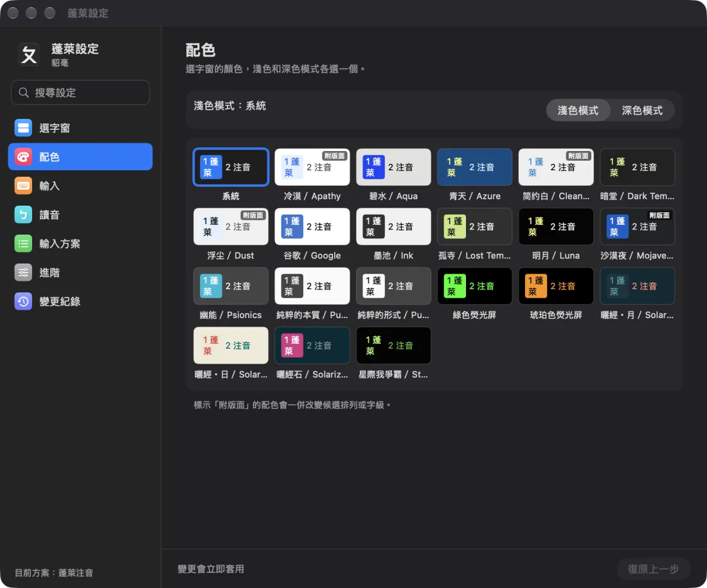Choose the 綠色熒光屏 theme preview
Image resolution: width=707 pixels, height=588 pixels.
(475, 286)
